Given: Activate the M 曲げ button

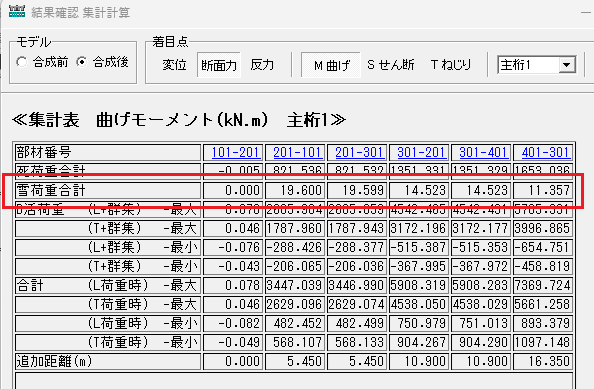Looking at the screenshot, I should click(x=331, y=65).
